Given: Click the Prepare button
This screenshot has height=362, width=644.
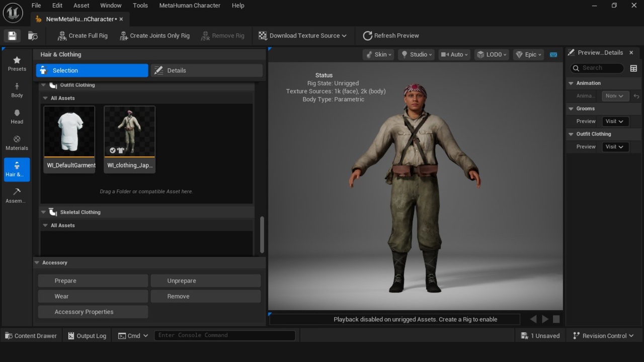Looking at the screenshot, I should coord(93,281).
